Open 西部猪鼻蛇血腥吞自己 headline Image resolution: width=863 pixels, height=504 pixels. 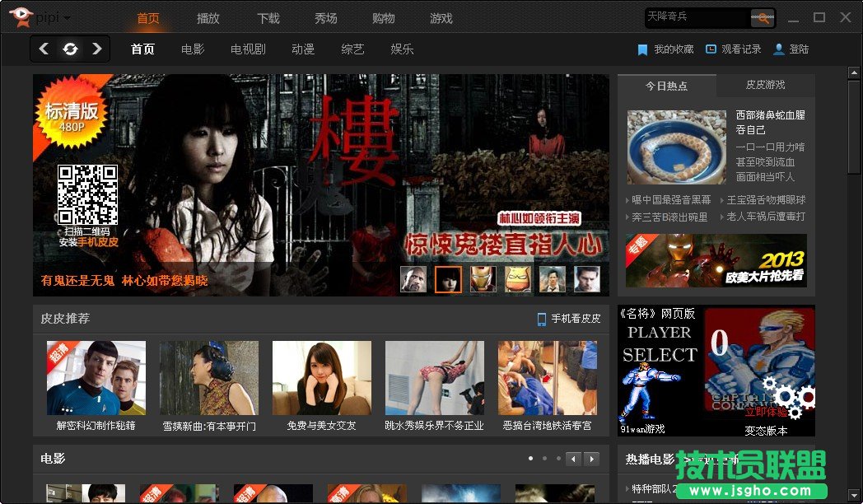(x=771, y=122)
